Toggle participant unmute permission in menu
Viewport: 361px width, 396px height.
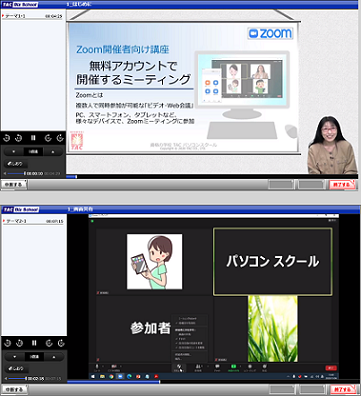189,347
